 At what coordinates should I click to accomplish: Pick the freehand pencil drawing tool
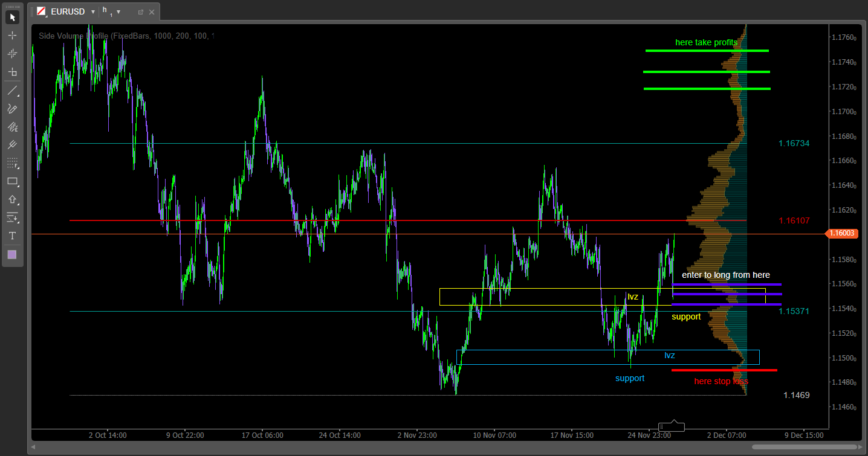click(x=12, y=109)
